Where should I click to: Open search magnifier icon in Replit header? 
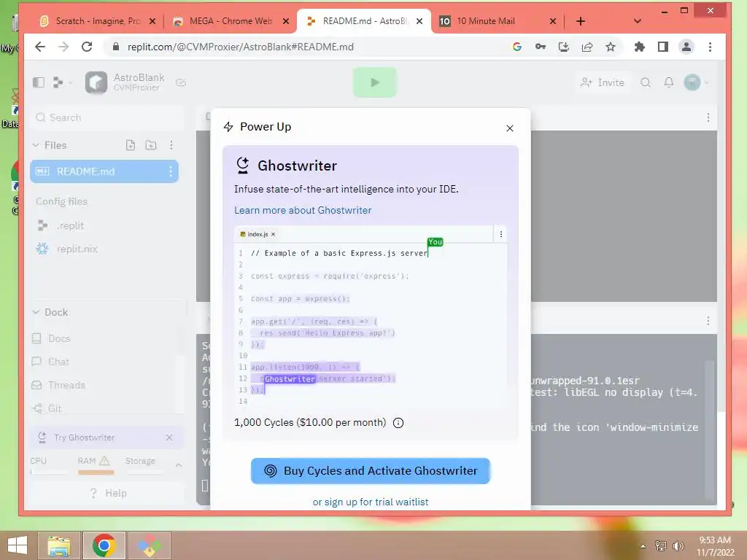(x=645, y=82)
